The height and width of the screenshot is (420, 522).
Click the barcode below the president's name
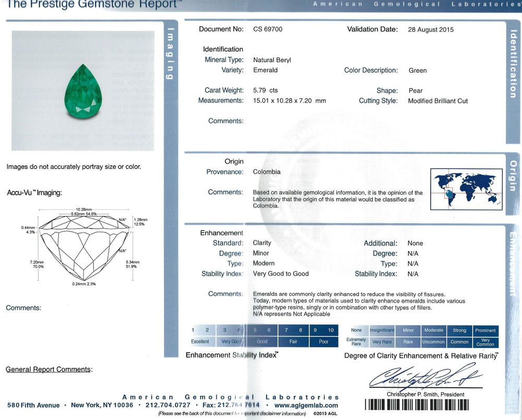pyautogui.click(x=417, y=405)
